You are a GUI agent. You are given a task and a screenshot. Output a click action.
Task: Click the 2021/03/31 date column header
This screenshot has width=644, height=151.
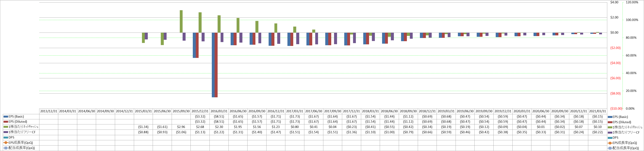tap(598, 111)
